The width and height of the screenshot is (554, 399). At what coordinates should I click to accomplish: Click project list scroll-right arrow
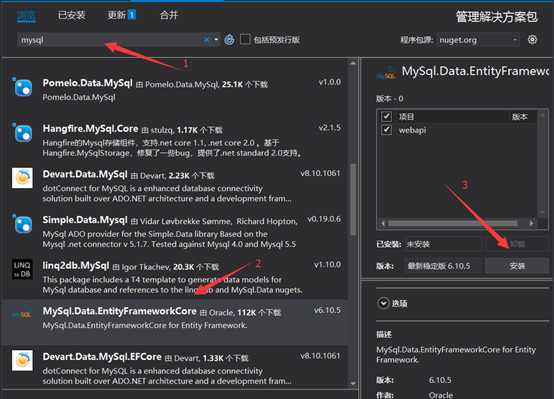point(531,223)
